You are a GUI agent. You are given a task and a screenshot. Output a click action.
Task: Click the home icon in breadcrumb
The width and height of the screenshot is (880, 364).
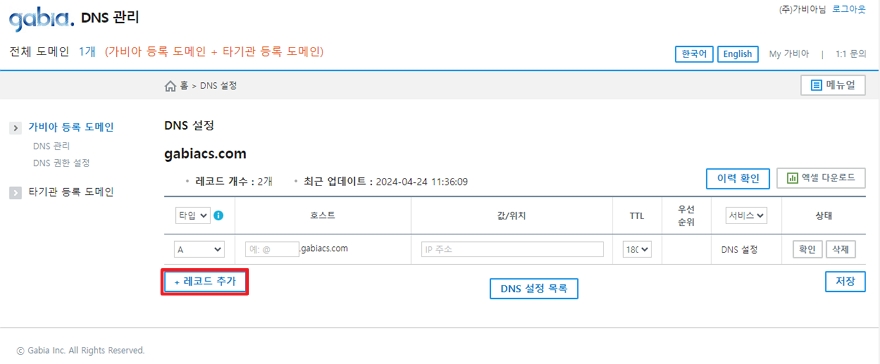point(169,86)
